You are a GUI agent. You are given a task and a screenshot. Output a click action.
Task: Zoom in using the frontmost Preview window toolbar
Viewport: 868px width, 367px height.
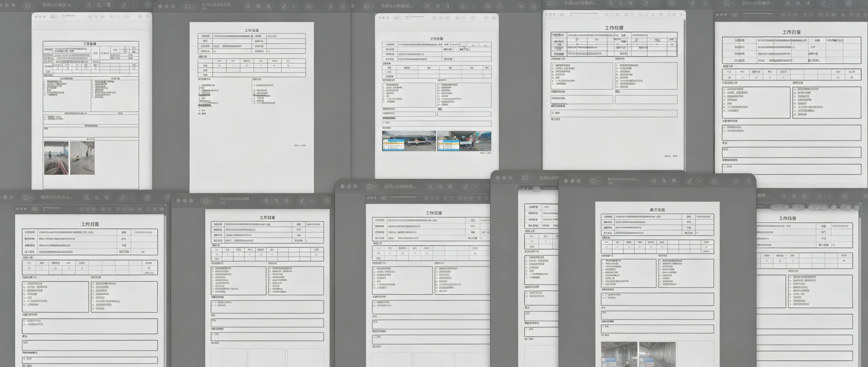[x=664, y=181]
